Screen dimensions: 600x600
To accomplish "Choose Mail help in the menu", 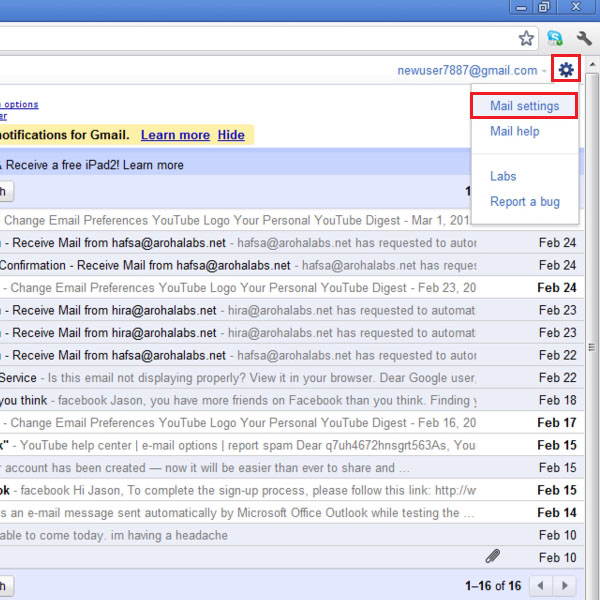I will pyautogui.click(x=514, y=131).
